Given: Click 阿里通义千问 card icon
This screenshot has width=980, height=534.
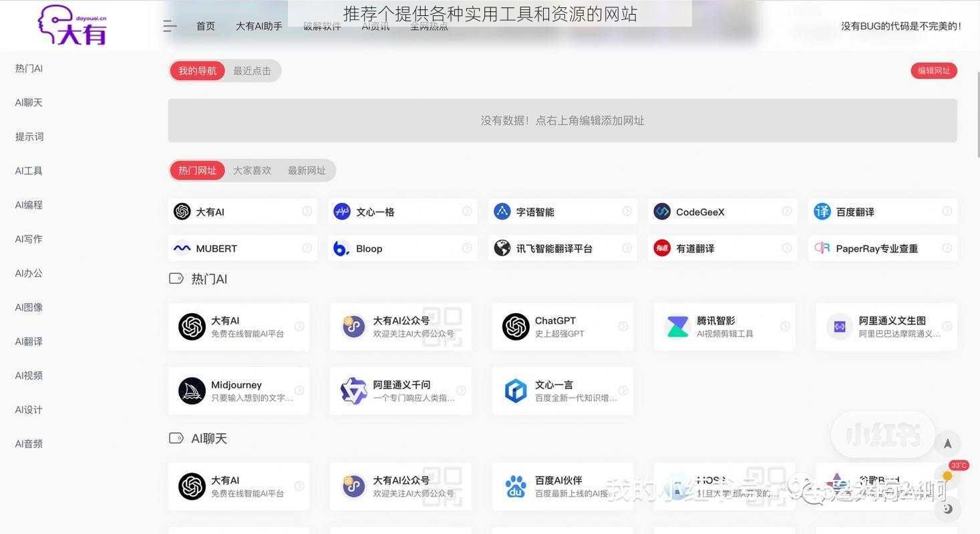Looking at the screenshot, I should point(353,390).
